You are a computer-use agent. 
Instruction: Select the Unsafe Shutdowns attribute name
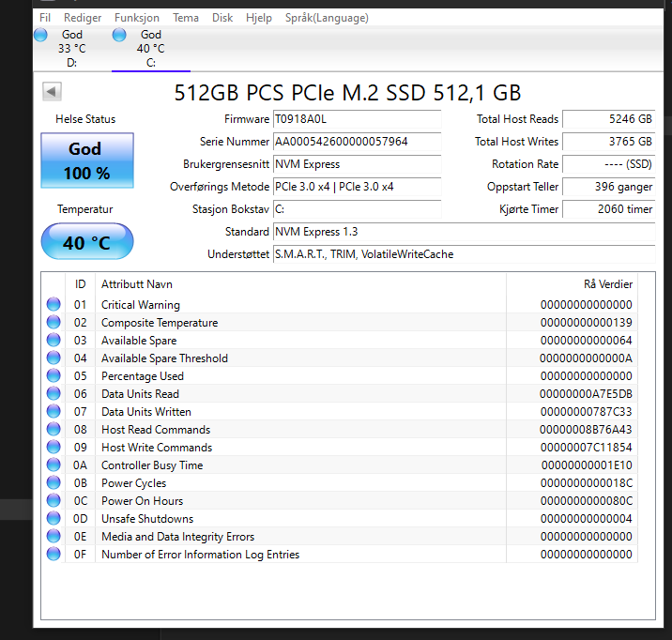[147, 519]
